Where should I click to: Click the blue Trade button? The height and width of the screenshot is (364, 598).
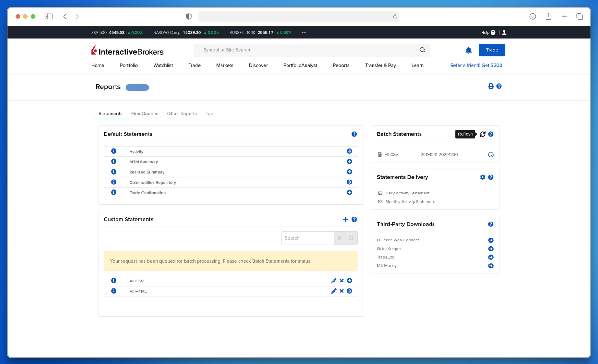(492, 50)
